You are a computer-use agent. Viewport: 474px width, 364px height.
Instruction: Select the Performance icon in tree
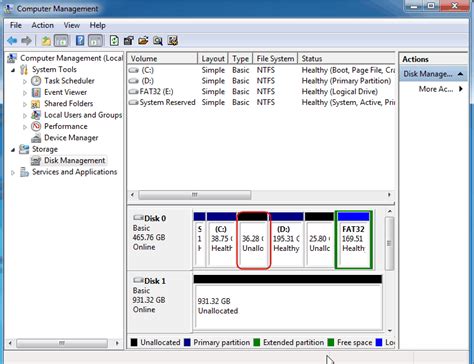[36, 126]
